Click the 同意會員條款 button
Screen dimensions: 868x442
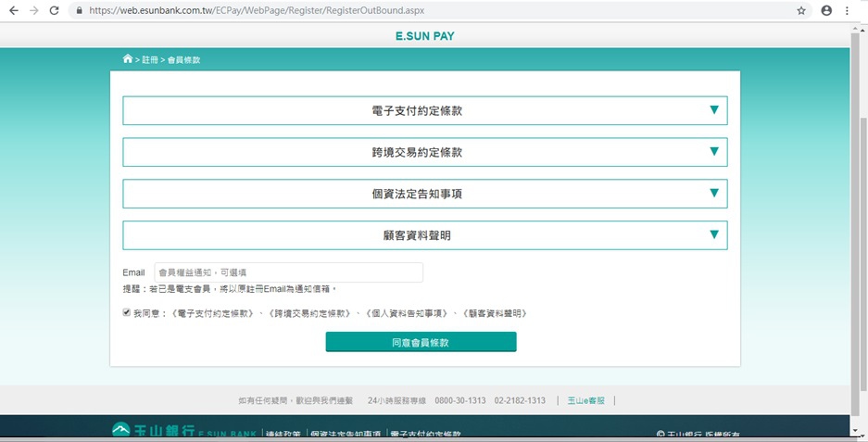click(x=421, y=342)
